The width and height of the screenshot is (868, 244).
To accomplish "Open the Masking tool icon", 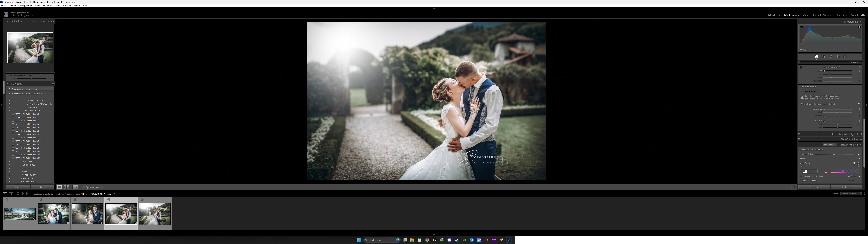I will click(x=845, y=57).
